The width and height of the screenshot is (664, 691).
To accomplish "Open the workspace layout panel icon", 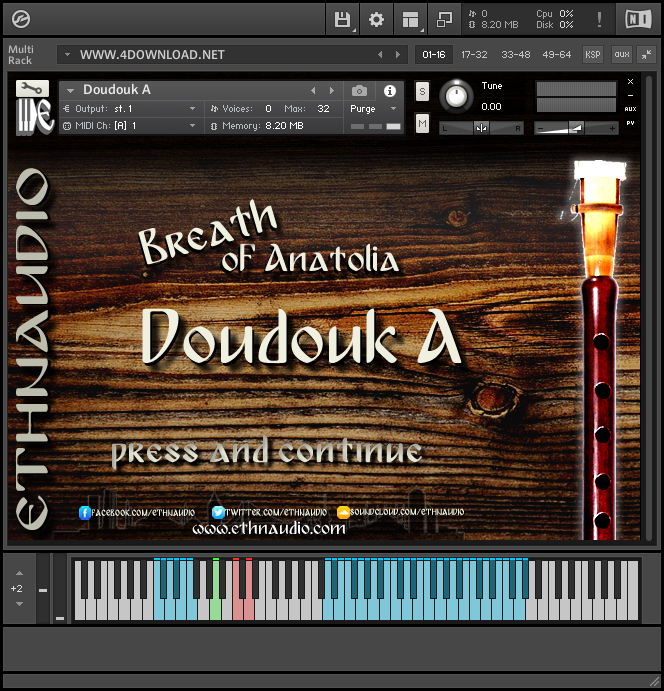I will coord(410,19).
